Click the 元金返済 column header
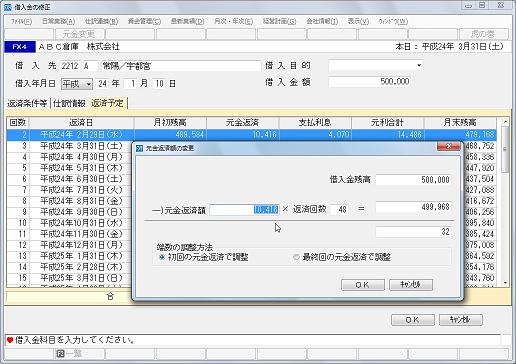 click(243, 123)
